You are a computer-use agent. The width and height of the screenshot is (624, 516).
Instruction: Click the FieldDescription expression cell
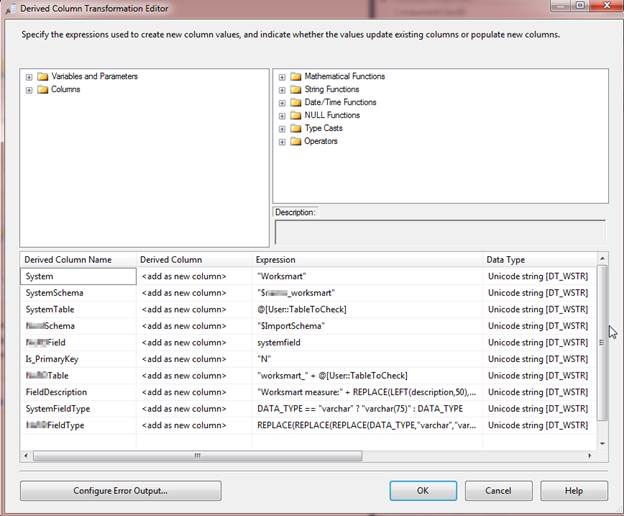pyautogui.click(x=366, y=392)
